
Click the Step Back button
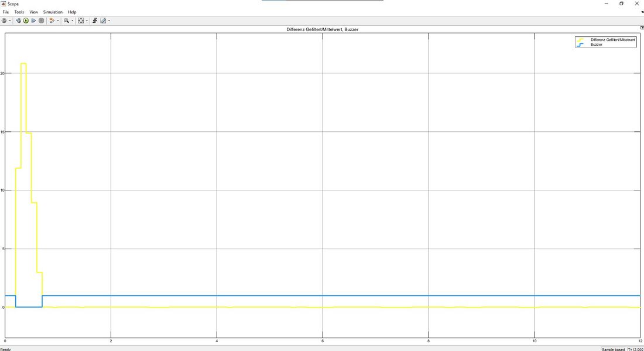coord(18,21)
